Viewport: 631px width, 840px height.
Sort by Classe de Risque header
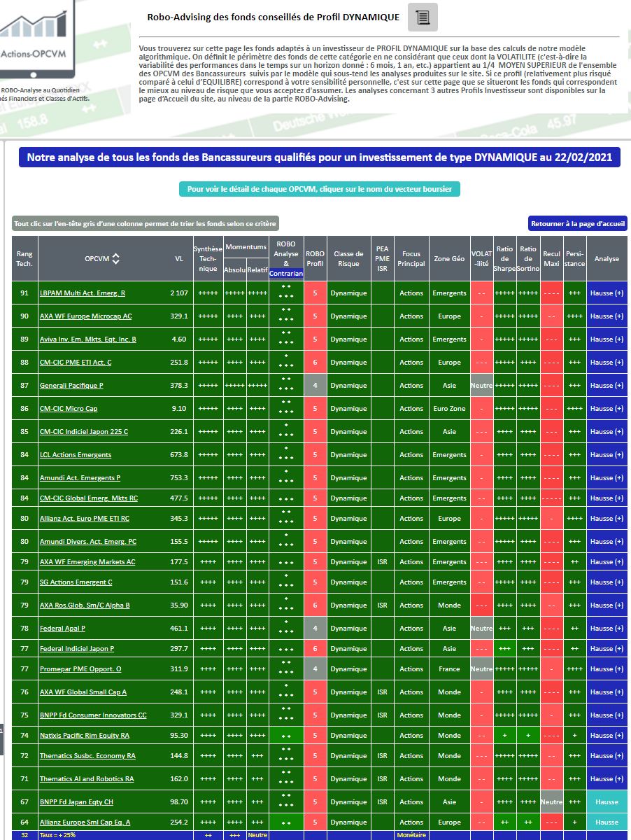[348, 258]
